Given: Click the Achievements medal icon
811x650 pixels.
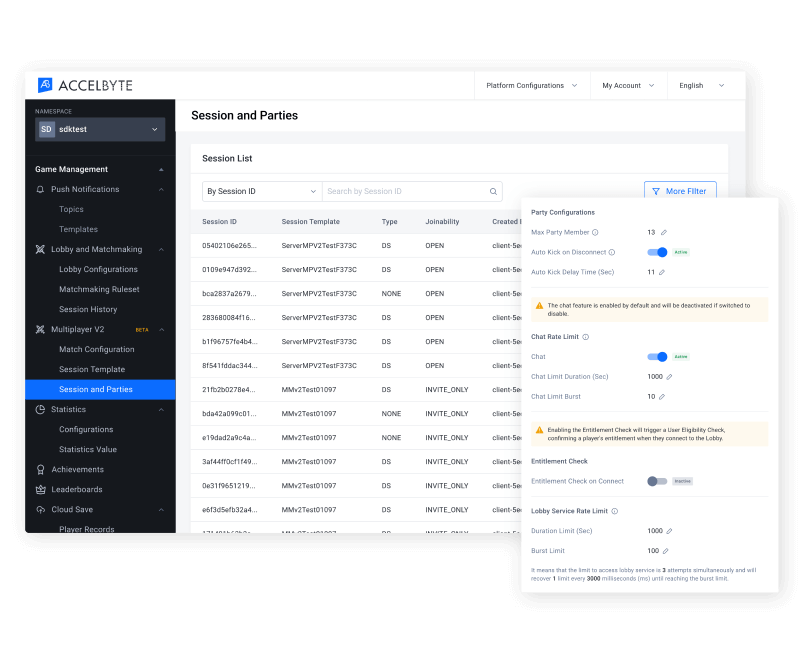Looking at the screenshot, I should point(40,470).
